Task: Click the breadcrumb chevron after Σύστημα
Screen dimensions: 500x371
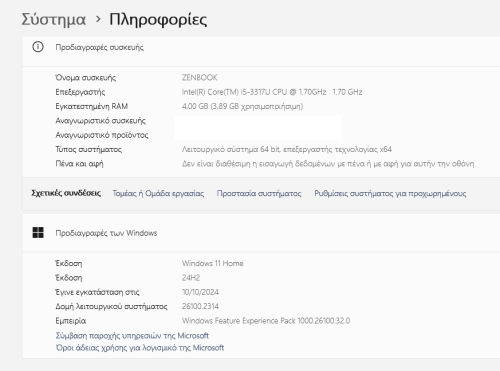Action: coord(98,19)
